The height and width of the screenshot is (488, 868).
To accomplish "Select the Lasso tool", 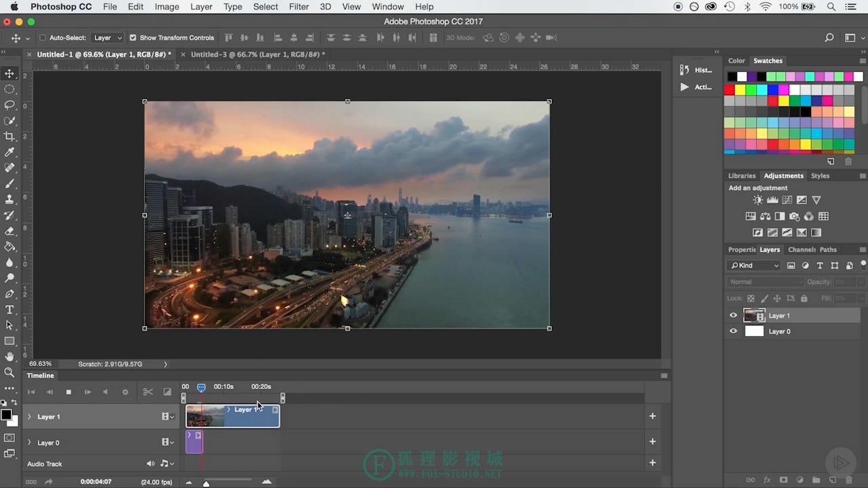I will 9,105.
